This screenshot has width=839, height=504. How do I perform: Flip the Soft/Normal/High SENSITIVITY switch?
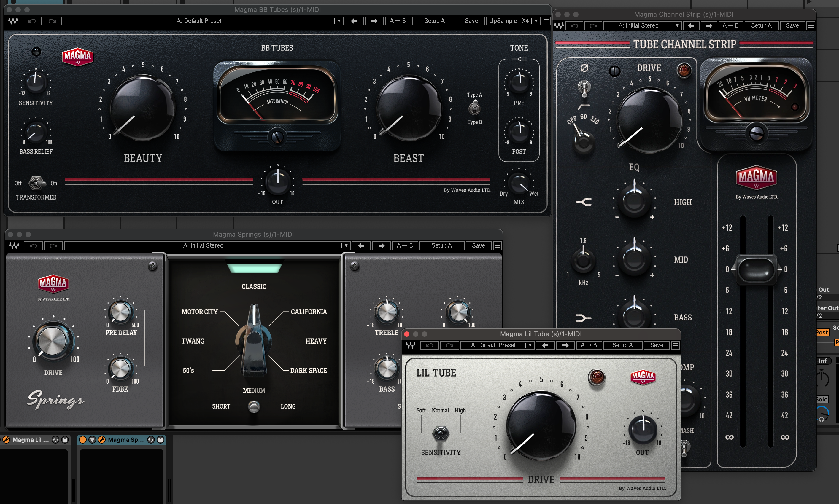[x=441, y=434]
